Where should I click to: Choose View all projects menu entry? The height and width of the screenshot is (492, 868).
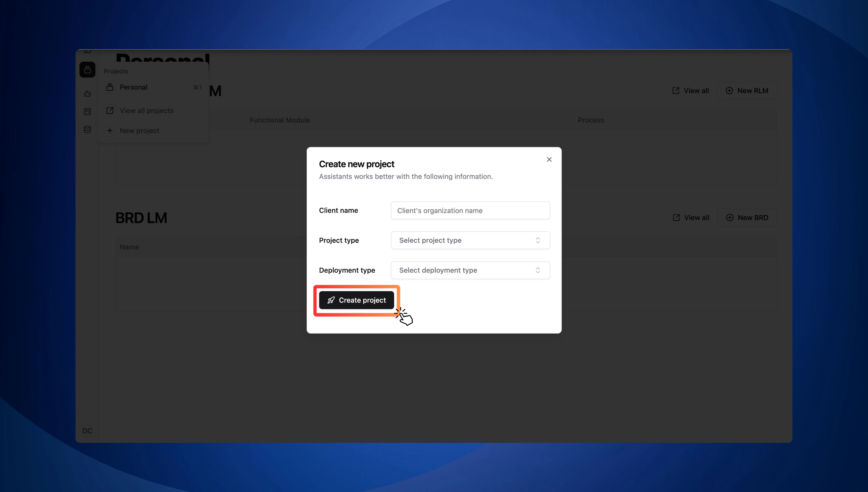pos(146,111)
